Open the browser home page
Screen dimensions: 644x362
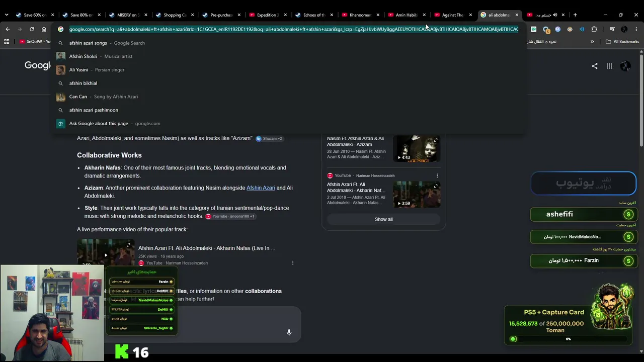click(44, 29)
